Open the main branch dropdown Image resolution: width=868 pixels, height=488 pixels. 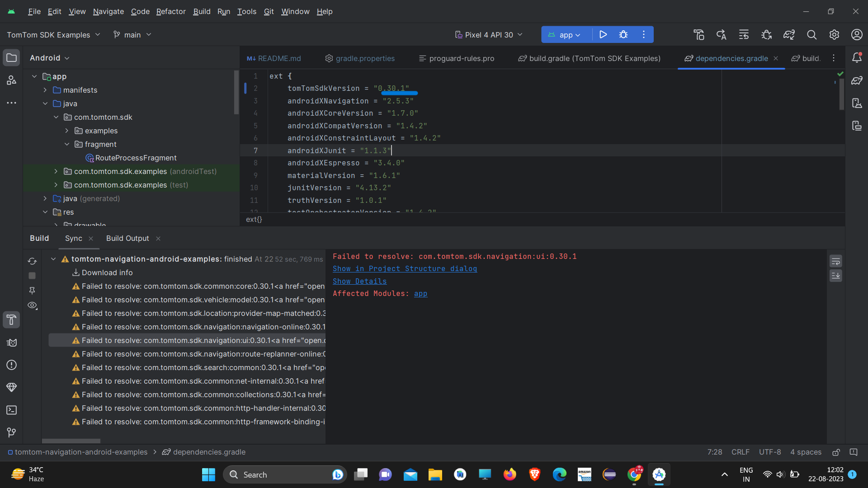(x=132, y=34)
